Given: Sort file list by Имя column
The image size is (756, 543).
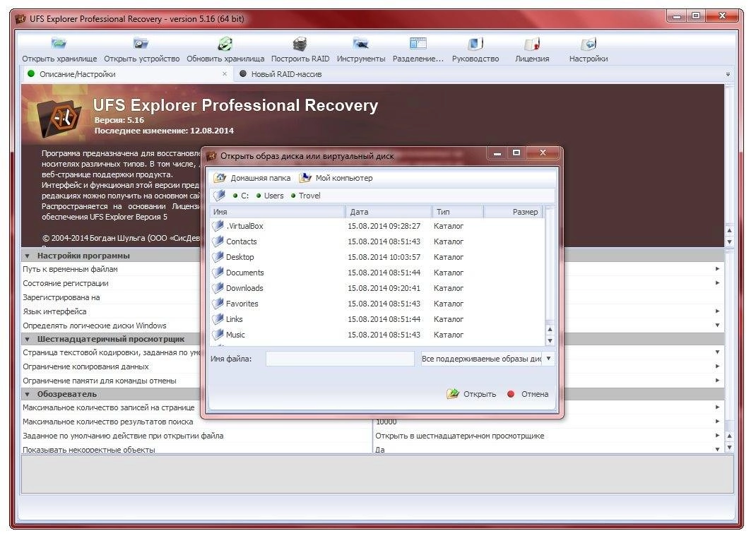Looking at the screenshot, I should [x=277, y=212].
